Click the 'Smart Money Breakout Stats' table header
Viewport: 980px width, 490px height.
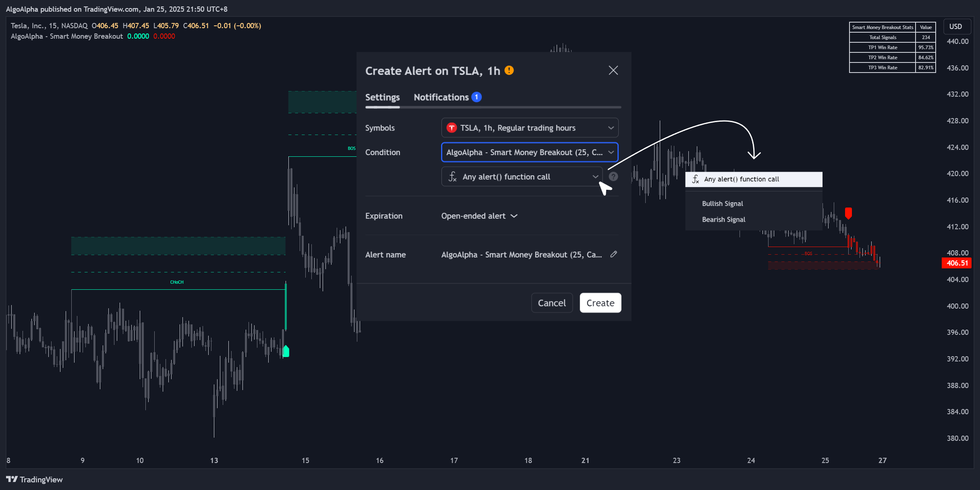point(883,27)
